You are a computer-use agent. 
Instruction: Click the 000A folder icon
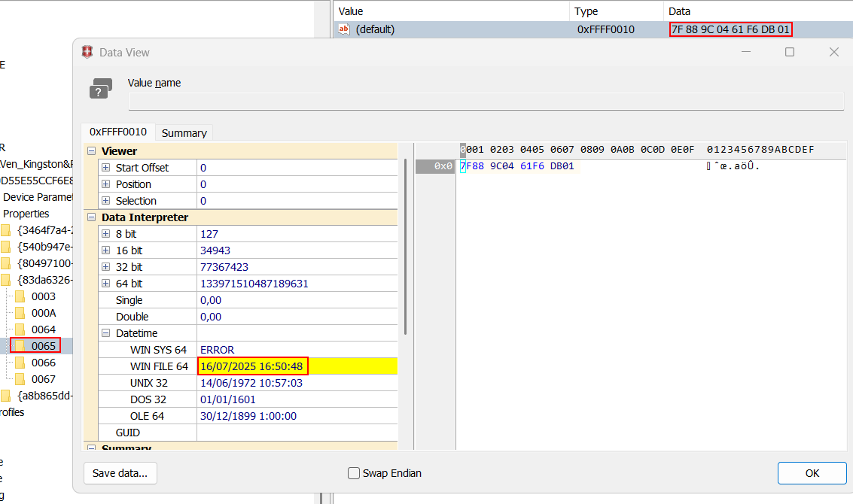[20, 313]
